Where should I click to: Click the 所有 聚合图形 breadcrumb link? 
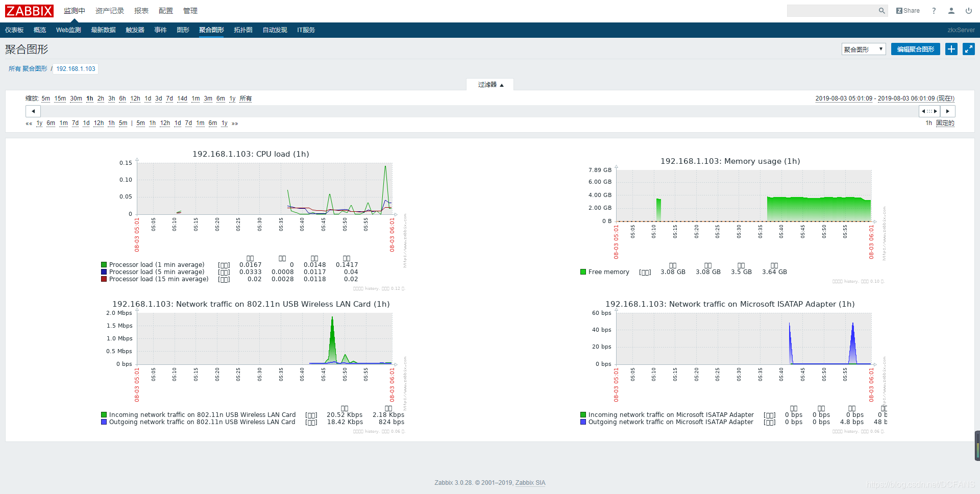pos(28,69)
